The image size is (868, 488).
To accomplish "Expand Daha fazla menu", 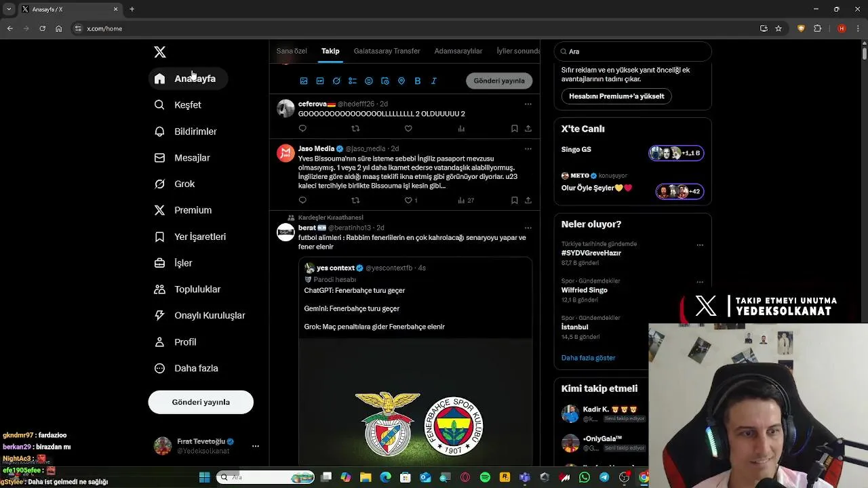I will [x=186, y=369].
